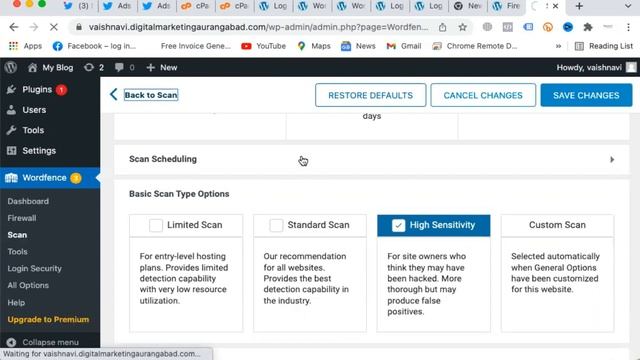Viewport: 640px width, 360px height.
Task: Stop page loading with X icon
Action: (x=53, y=27)
